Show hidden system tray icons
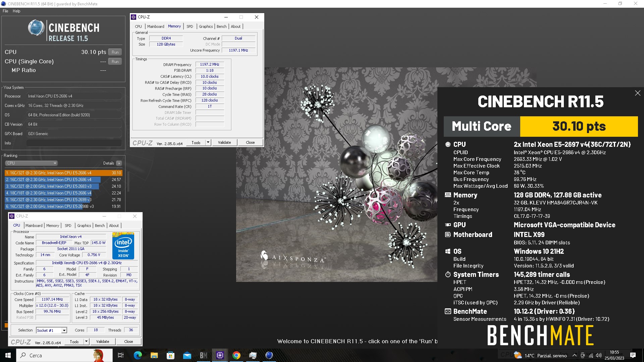Image resolution: width=644 pixels, height=362 pixels. [575, 356]
